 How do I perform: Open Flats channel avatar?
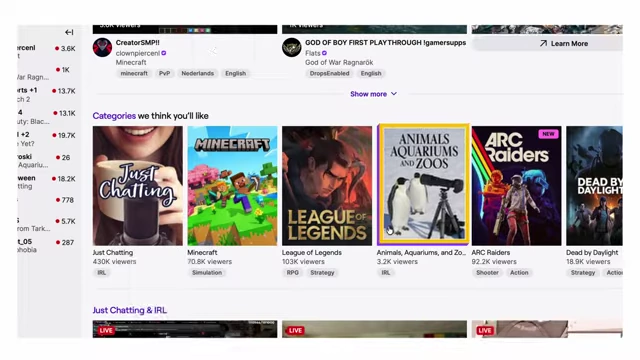click(291, 47)
